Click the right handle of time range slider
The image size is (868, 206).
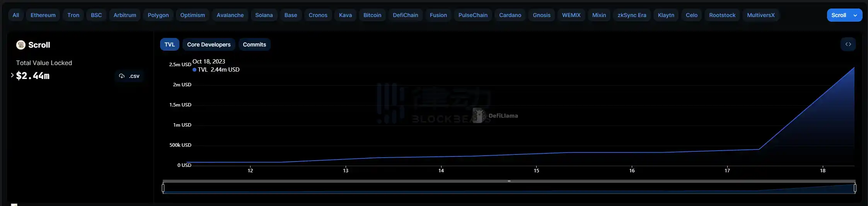point(855,188)
